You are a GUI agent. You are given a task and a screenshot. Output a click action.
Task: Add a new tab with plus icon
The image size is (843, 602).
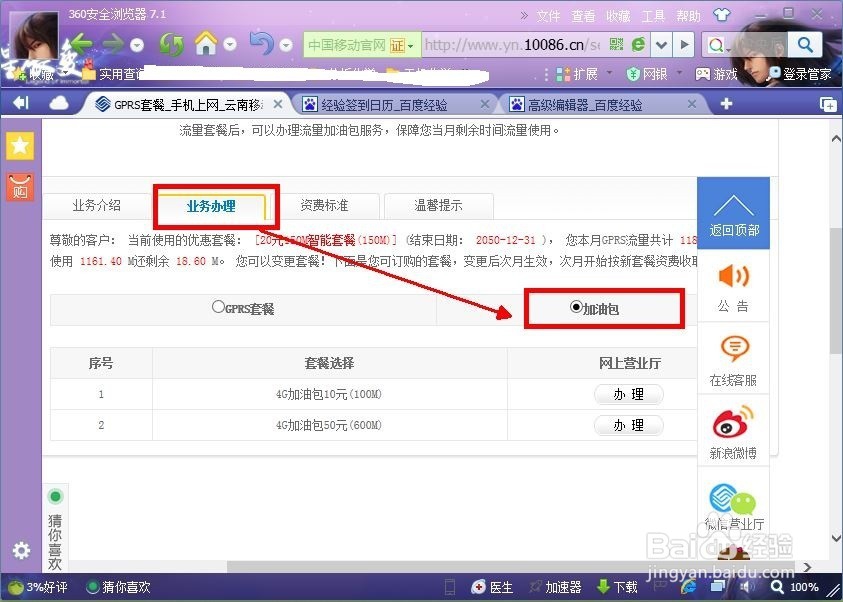pyautogui.click(x=726, y=104)
